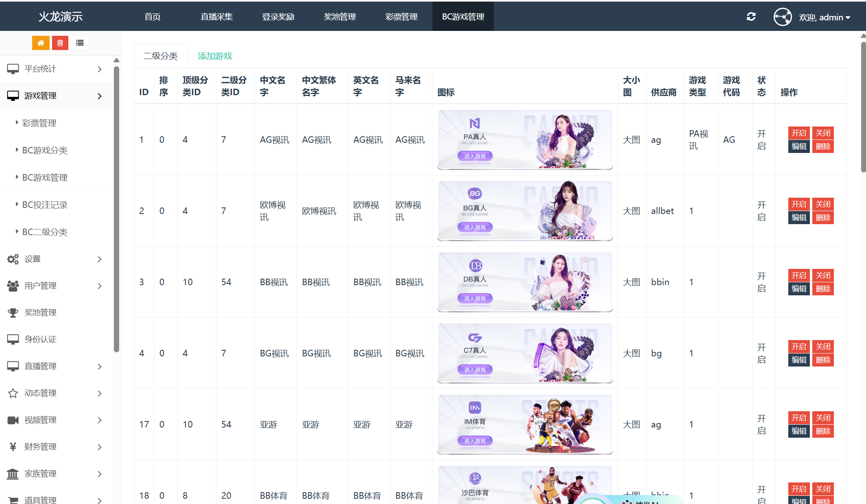Enable the AG视讯 row with 开启
Screen dimensions: 866x504
click(x=798, y=133)
